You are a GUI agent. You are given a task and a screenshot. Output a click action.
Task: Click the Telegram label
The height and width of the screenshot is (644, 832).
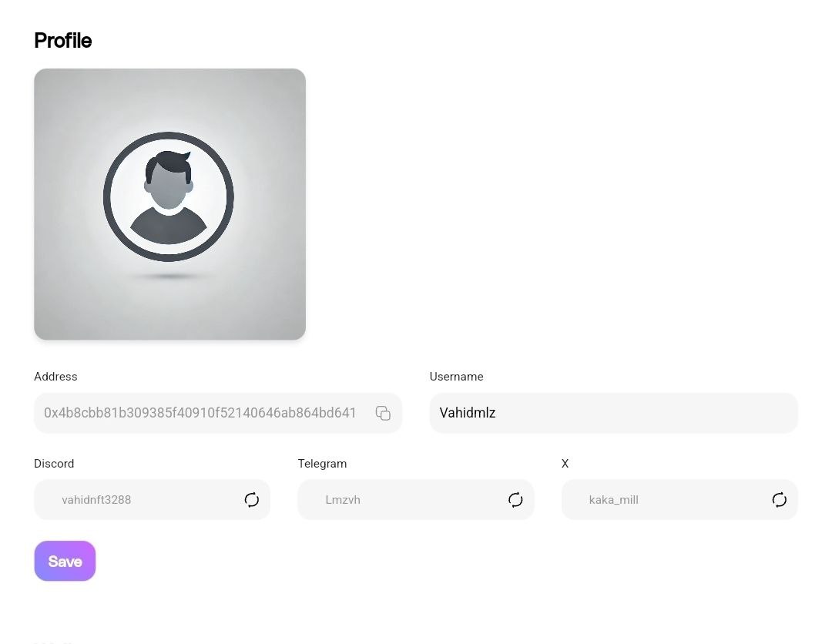click(x=322, y=464)
